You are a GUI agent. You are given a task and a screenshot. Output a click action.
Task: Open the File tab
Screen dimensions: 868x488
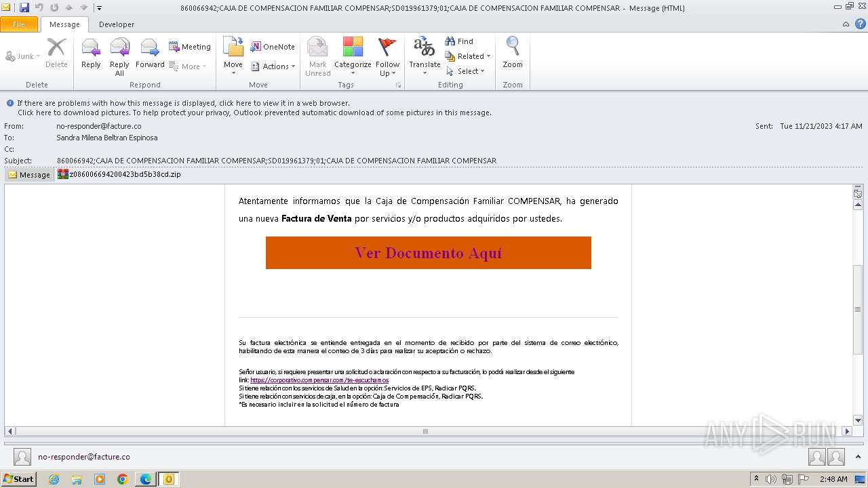[19, 24]
